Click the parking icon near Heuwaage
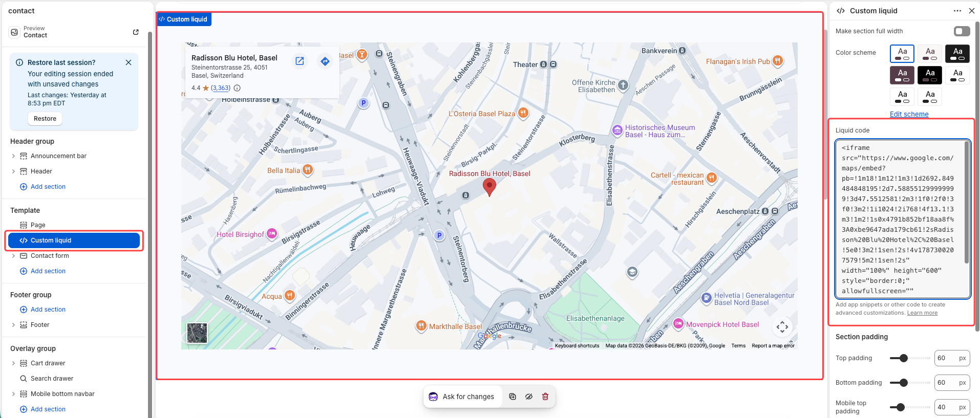 (439, 235)
